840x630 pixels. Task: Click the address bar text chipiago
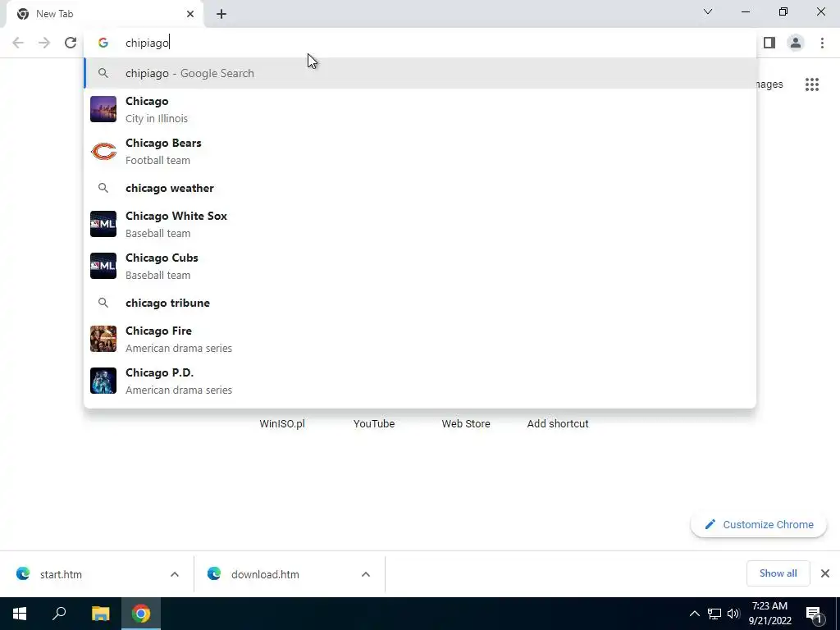click(x=147, y=43)
